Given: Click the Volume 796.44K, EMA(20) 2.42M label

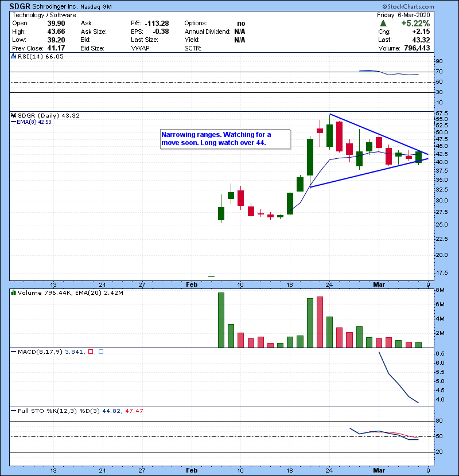Looking at the screenshot, I should tap(71, 292).
